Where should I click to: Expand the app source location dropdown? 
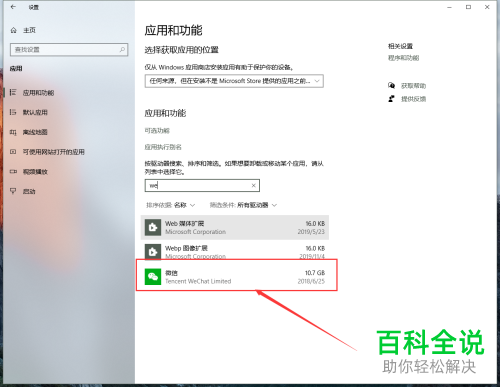point(234,81)
